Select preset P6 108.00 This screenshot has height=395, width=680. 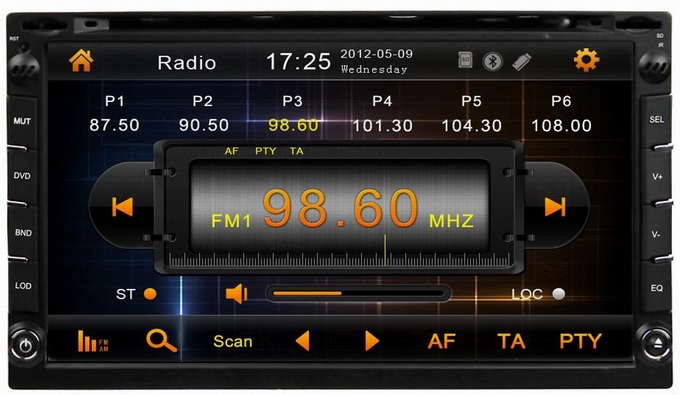[x=562, y=114]
